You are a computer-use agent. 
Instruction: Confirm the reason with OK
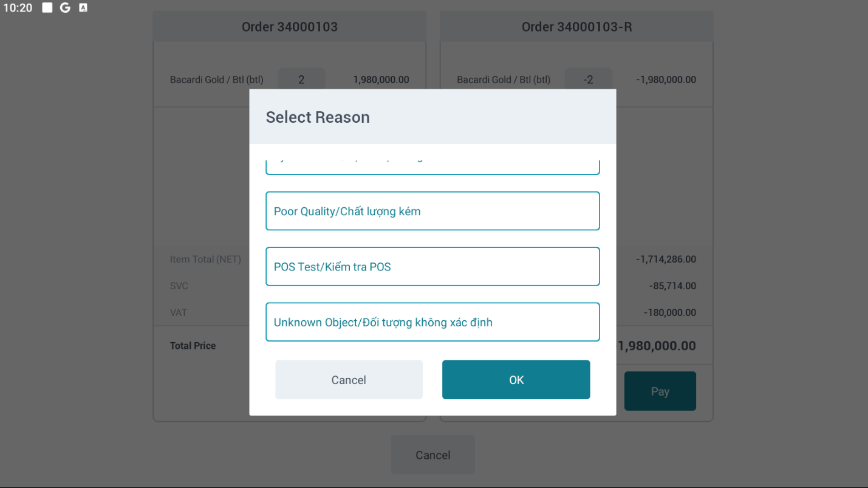coord(516,380)
